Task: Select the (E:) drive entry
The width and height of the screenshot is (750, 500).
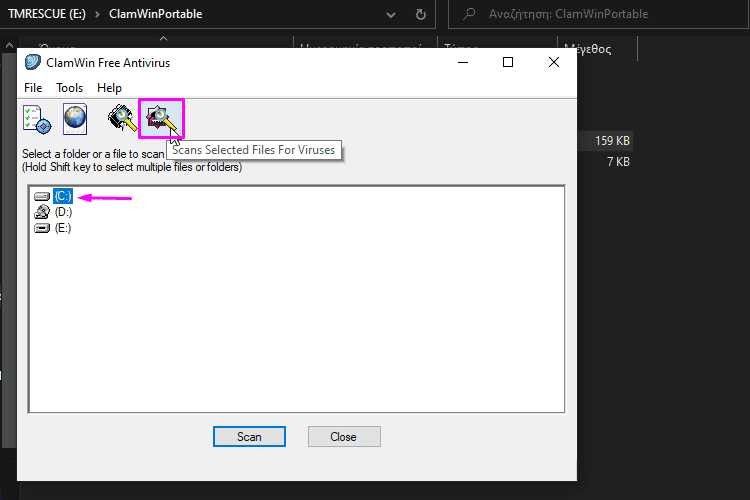Action: pos(63,228)
